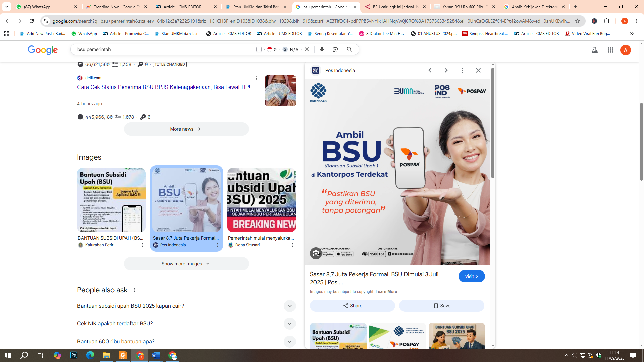This screenshot has height=362, width=644.
Task: Open options for the Desa Situsari image
Action: (292, 245)
